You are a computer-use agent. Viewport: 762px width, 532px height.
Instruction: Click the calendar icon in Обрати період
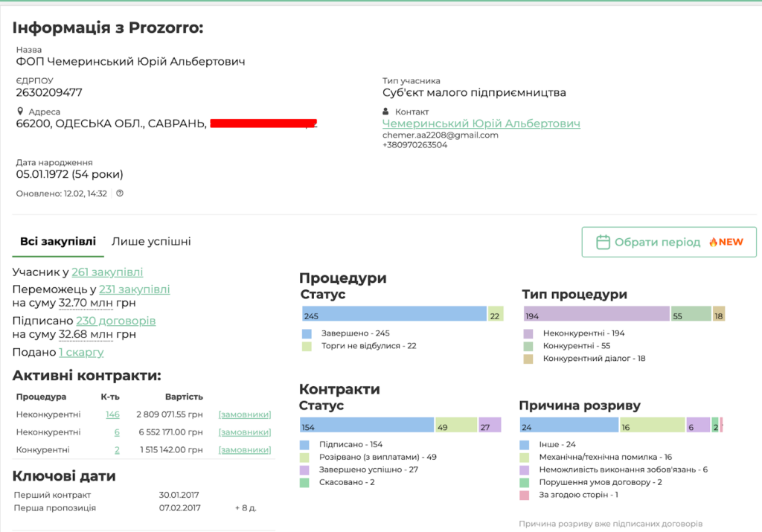click(603, 243)
